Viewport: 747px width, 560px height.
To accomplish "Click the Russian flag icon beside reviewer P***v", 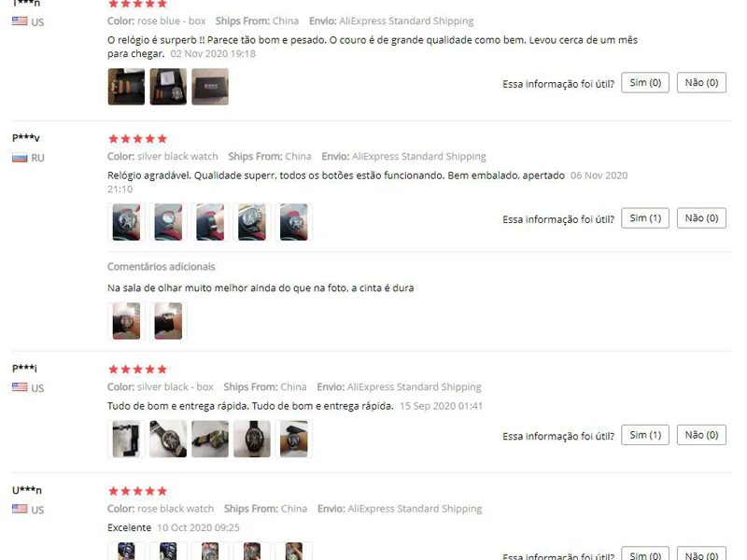I will 20,158.
